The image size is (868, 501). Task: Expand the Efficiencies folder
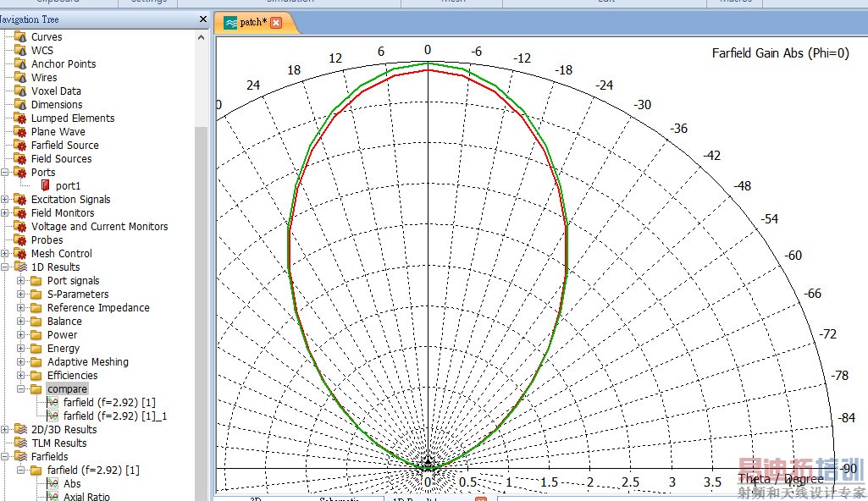[x=21, y=376]
